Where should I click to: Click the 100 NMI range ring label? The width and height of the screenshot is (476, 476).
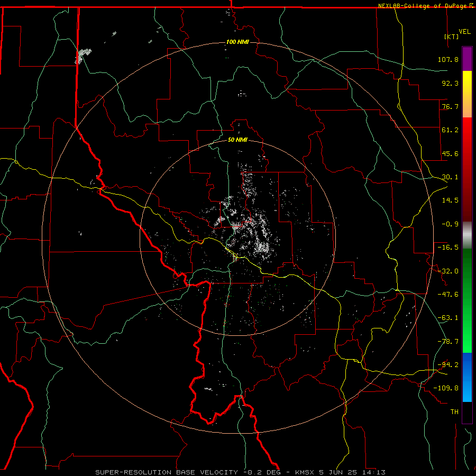click(x=237, y=42)
